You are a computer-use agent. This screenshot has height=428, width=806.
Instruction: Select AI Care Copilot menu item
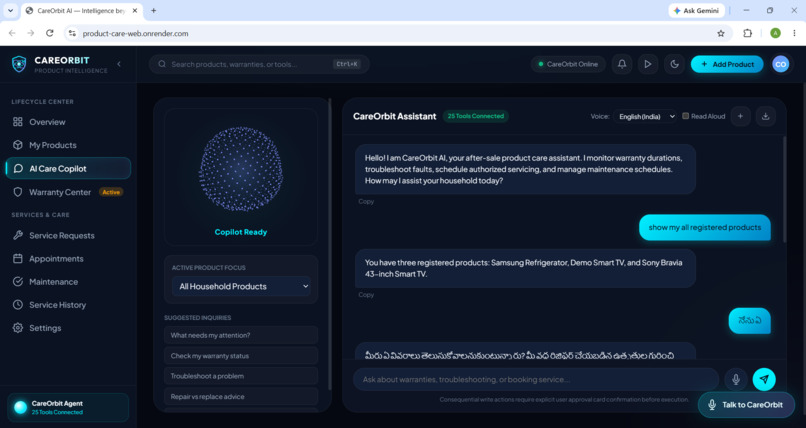point(68,169)
